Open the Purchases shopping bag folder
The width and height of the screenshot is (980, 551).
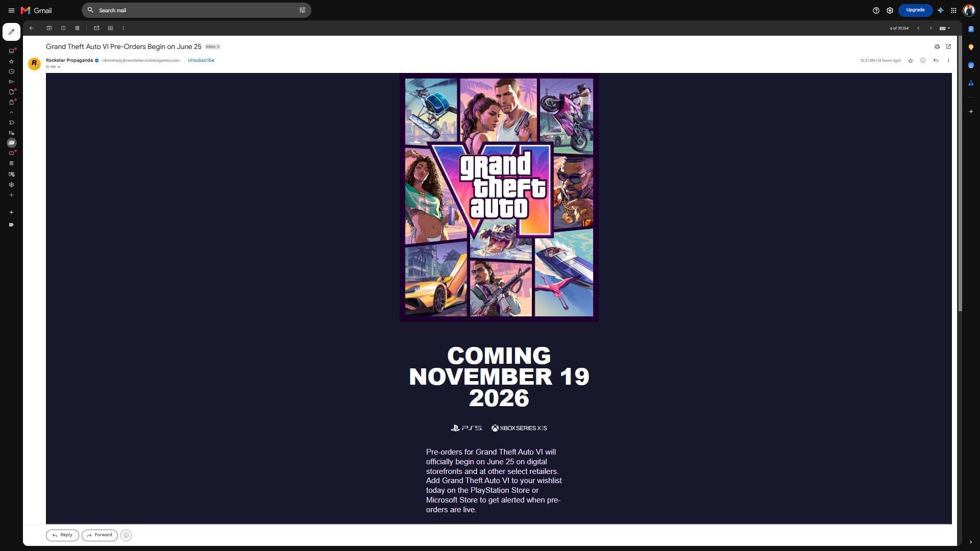coord(11,102)
